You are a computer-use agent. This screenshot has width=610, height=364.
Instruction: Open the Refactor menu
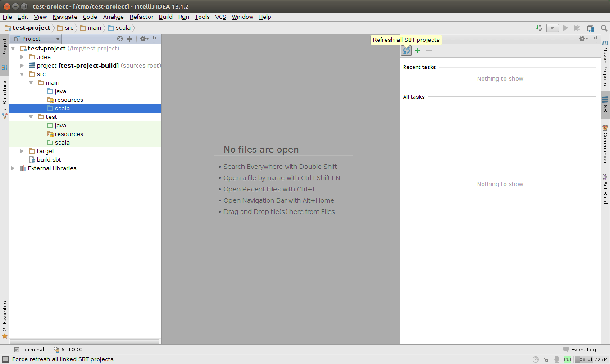pyautogui.click(x=141, y=17)
